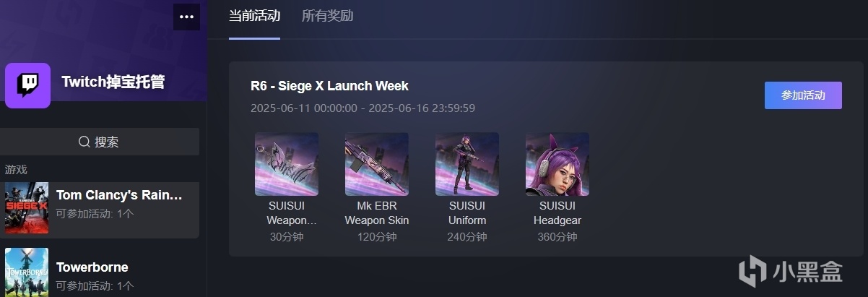Image resolution: width=868 pixels, height=297 pixels.
Task: Switch to the 当前活动 tab
Action: [x=254, y=16]
